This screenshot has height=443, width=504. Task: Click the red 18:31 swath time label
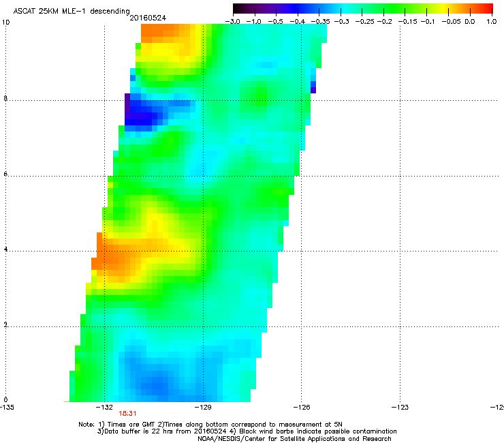tap(127, 414)
